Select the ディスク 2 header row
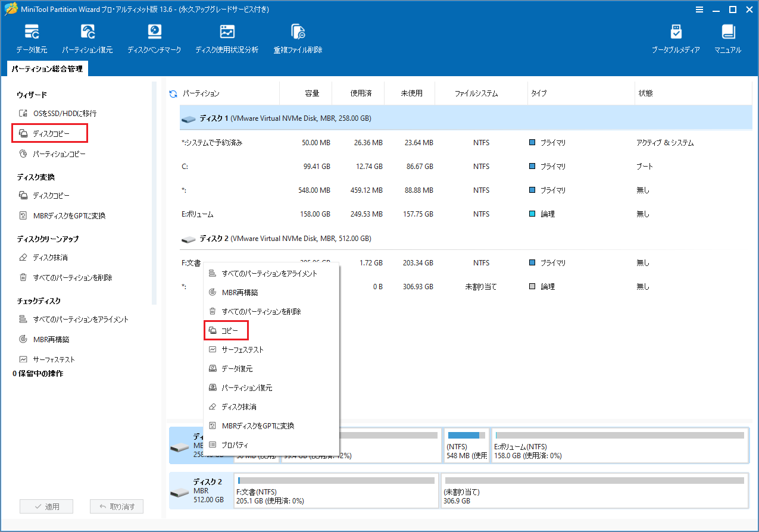759x532 pixels. coord(466,239)
